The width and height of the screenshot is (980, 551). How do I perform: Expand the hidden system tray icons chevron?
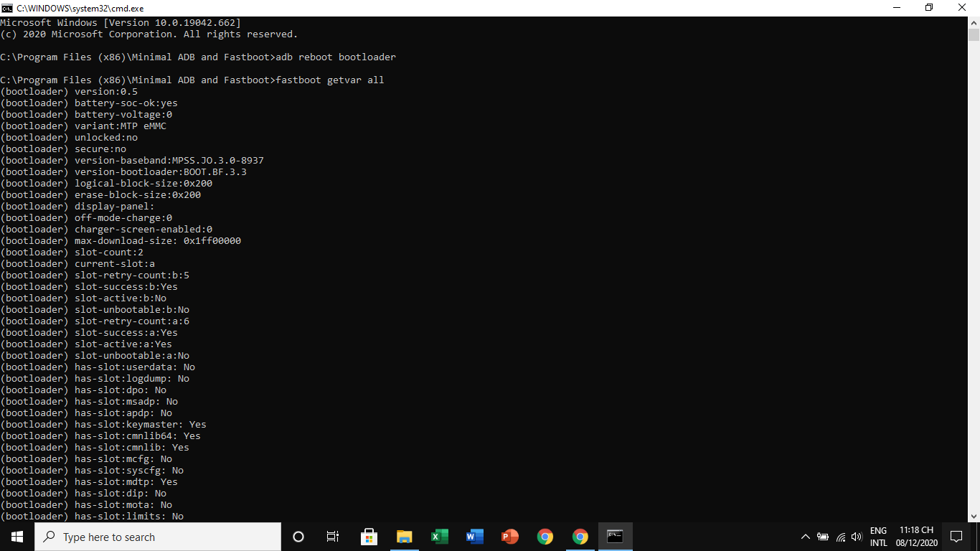[805, 537]
